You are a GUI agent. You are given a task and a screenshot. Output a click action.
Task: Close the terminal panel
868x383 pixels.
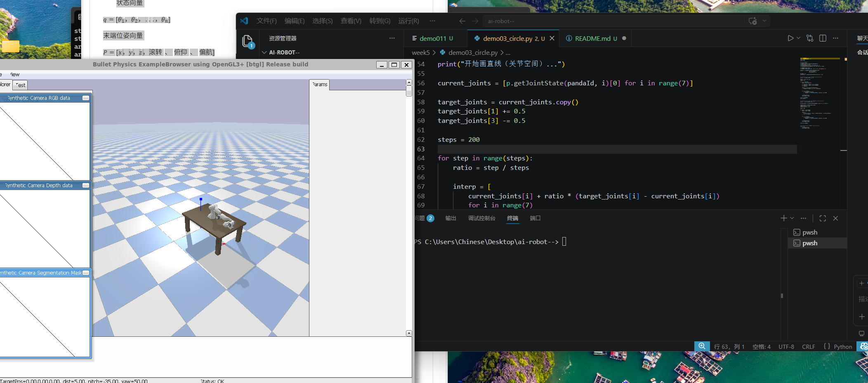pyautogui.click(x=835, y=218)
